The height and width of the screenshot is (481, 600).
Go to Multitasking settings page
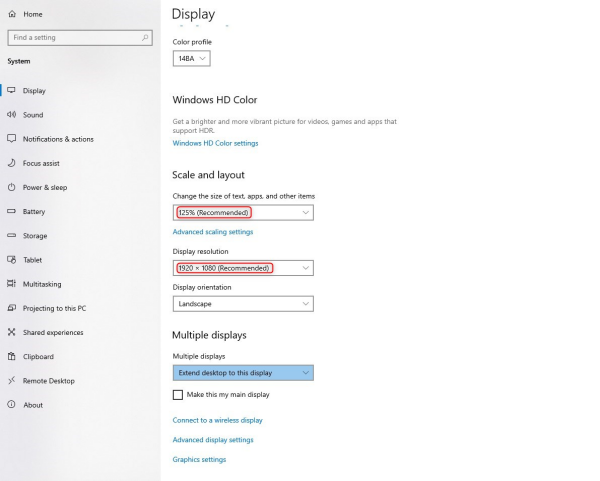pyautogui.click(x=48, y=284)
